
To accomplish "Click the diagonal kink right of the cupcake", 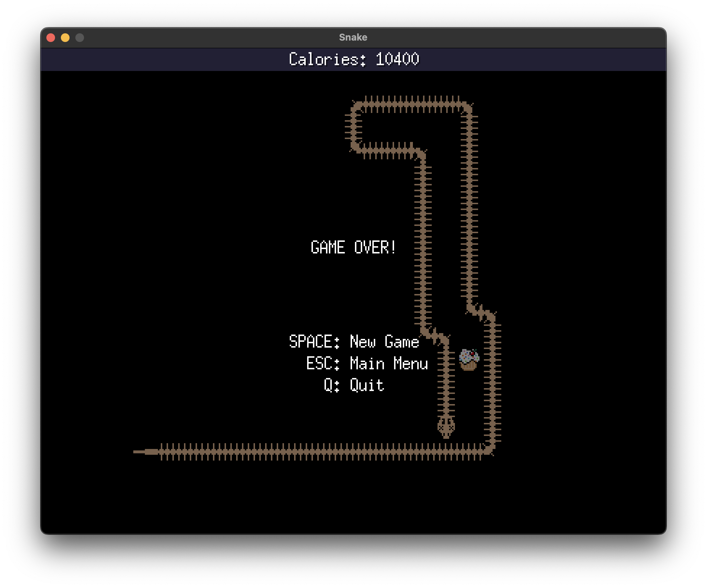I will pos(481,313).
